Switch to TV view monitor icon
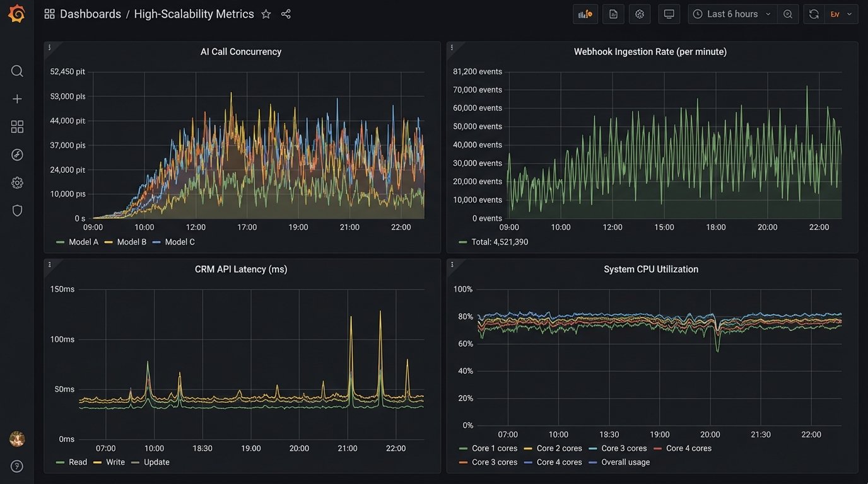The image size is (868, 484). coord(669,14)
